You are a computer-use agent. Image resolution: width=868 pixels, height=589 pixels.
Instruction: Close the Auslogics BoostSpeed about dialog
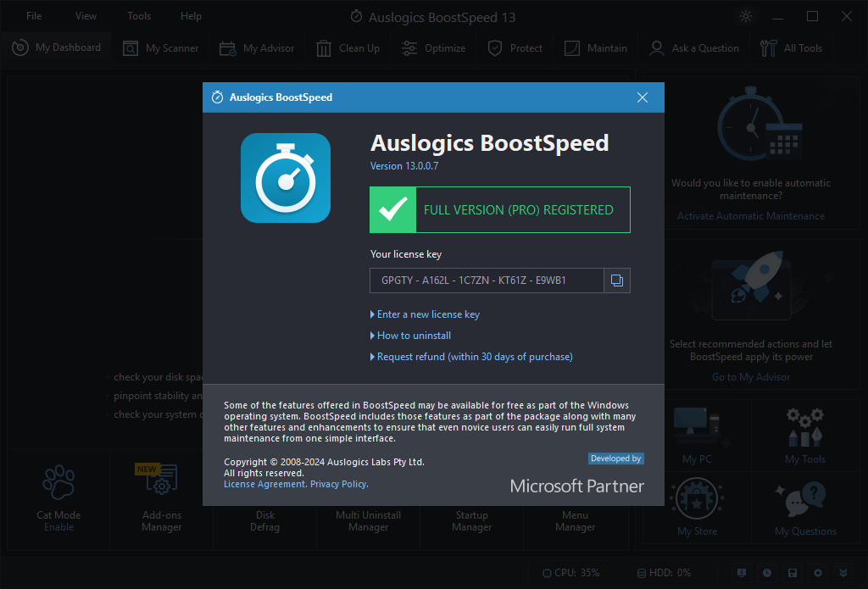click(643, 97)
